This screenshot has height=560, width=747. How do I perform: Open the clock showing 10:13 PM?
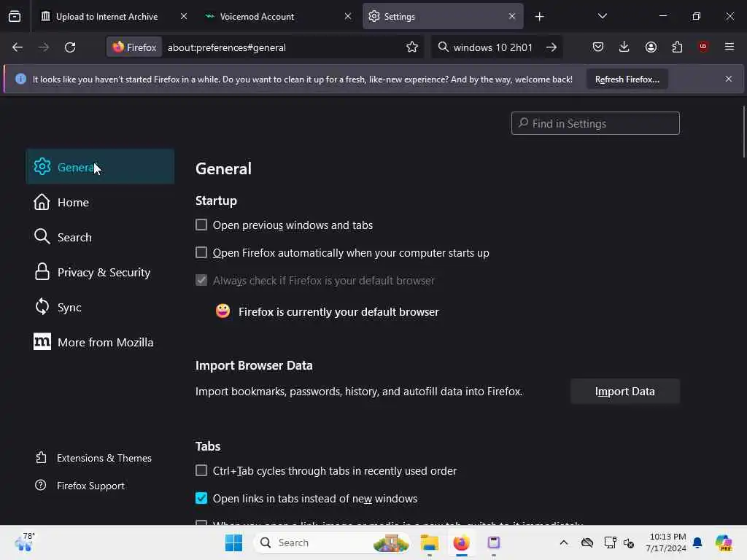(x=666, y=542)
